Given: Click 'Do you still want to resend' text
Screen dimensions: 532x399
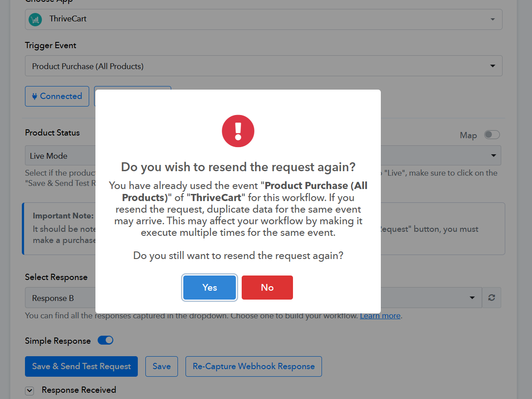Looking at the screenshot, I should pos(238,255).
